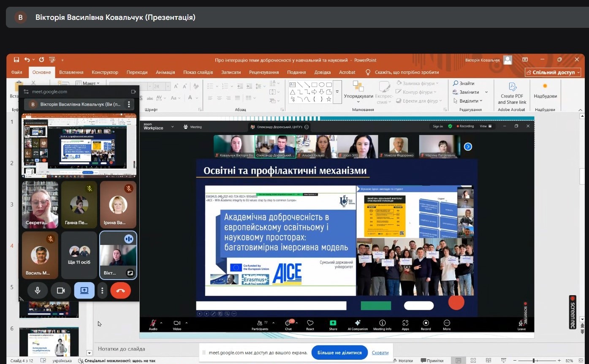Expand the shapes gallery more arrow

pyautogui.click(x=337, y=92)
